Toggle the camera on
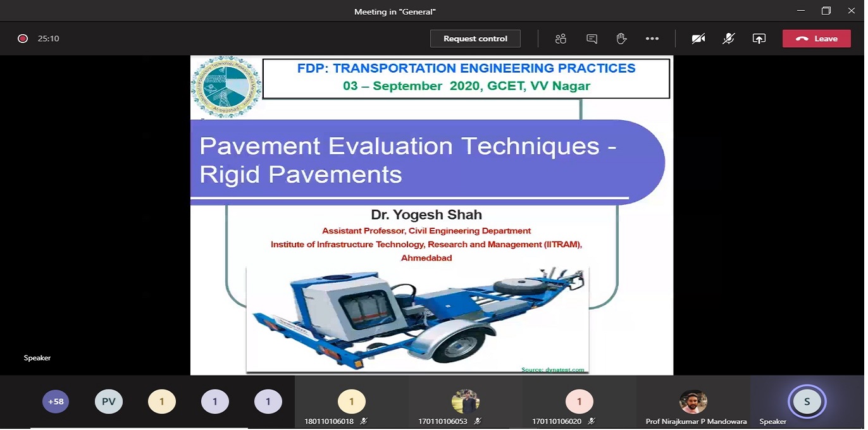The width and height of the screenshot is (868, 430). coord(698,39)
